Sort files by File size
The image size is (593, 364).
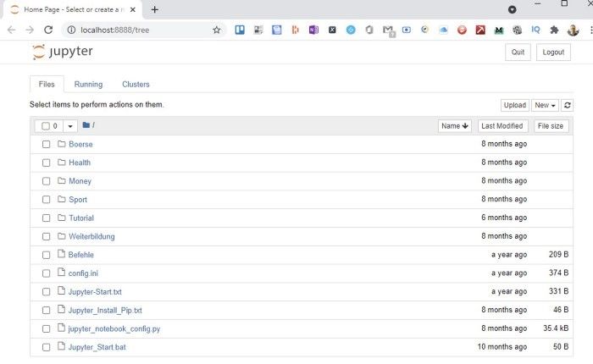tap(551, 126)
